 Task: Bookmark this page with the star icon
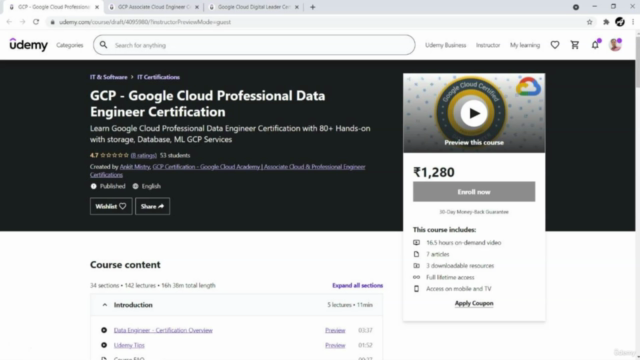589,22
